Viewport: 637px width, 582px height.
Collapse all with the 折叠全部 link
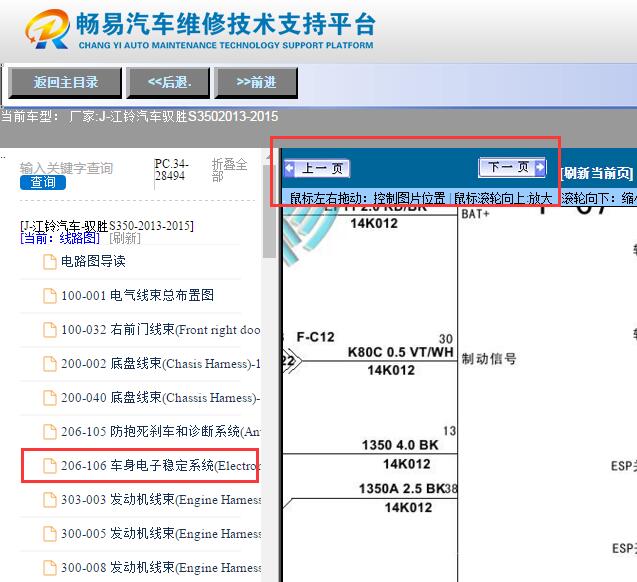[x=230, y=170]
